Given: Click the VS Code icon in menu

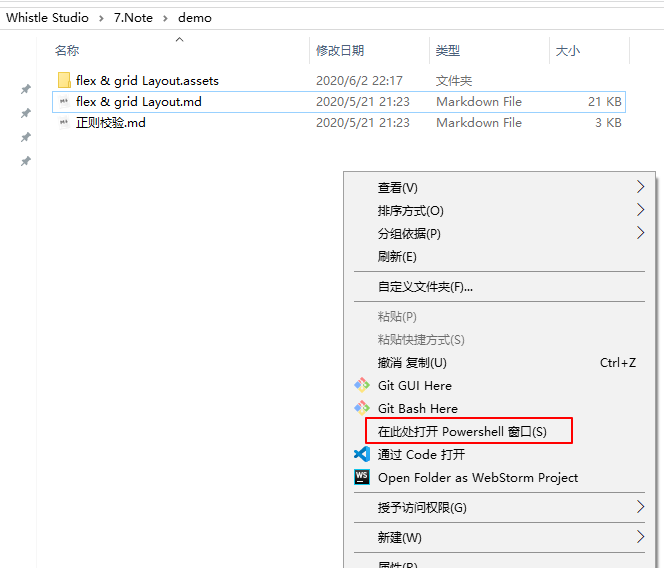Looking at the screenshot, I should [362, 454].
